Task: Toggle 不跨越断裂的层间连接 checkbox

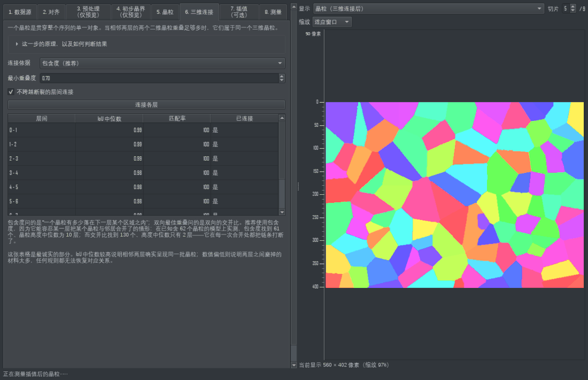Action: click(11, 92)
